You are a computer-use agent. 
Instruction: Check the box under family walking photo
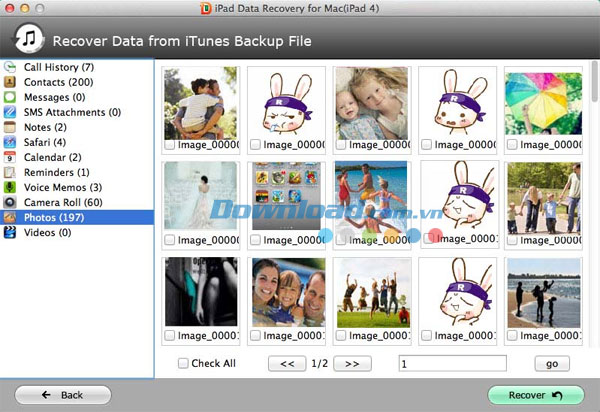point(512,240)
